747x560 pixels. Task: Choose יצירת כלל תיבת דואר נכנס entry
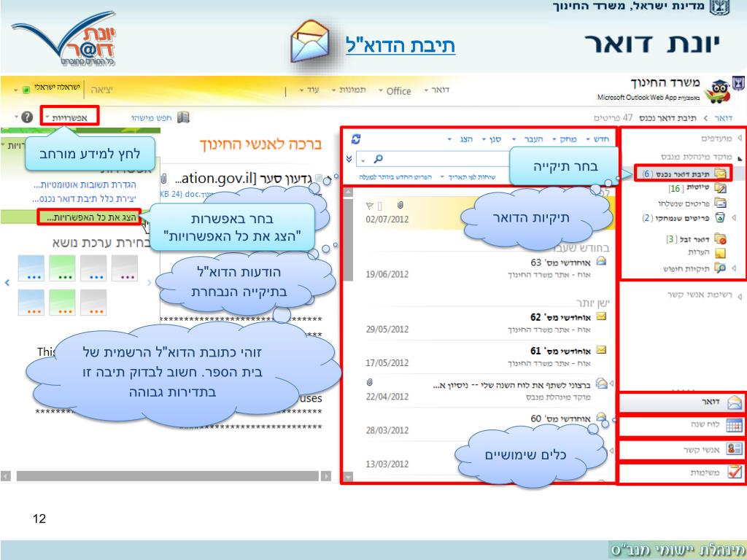point(84,198)
